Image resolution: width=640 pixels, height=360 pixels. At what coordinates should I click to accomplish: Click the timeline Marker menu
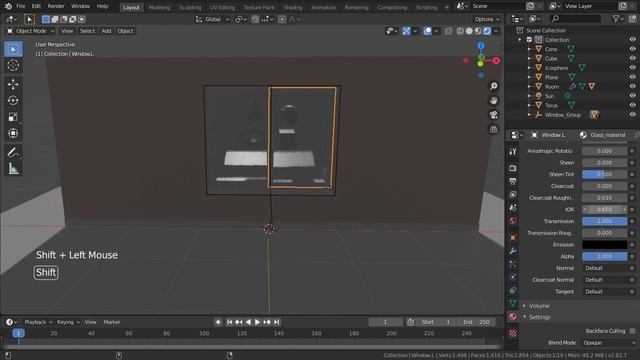[112, 322]
